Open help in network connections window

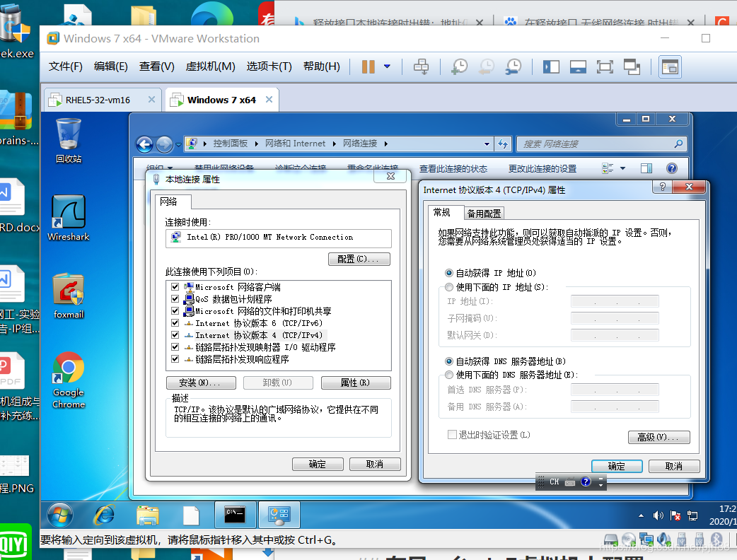(672, 168)
